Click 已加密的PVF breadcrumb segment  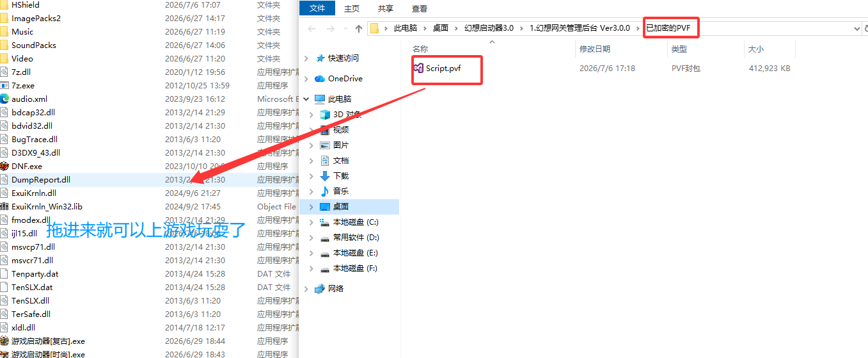tap(668, 28)
